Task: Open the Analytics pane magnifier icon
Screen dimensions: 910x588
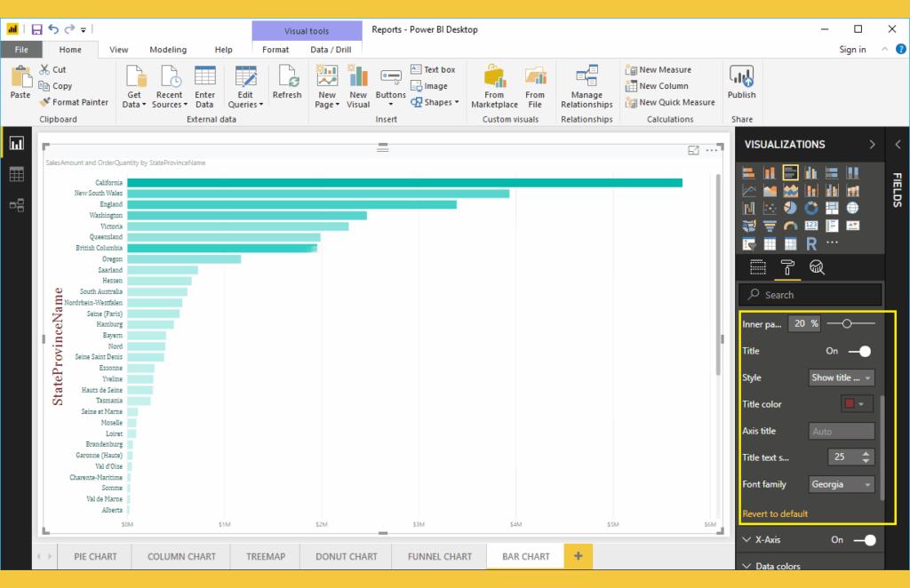Action: point(816,267)
